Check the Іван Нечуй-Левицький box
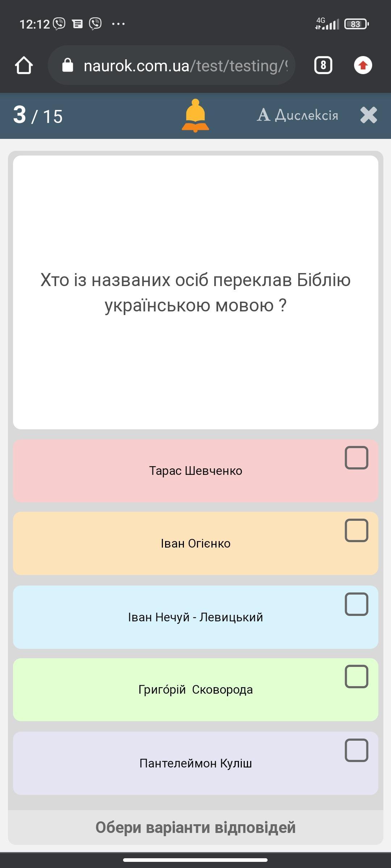This screenshot has width=391, height=868. (357, 604)
